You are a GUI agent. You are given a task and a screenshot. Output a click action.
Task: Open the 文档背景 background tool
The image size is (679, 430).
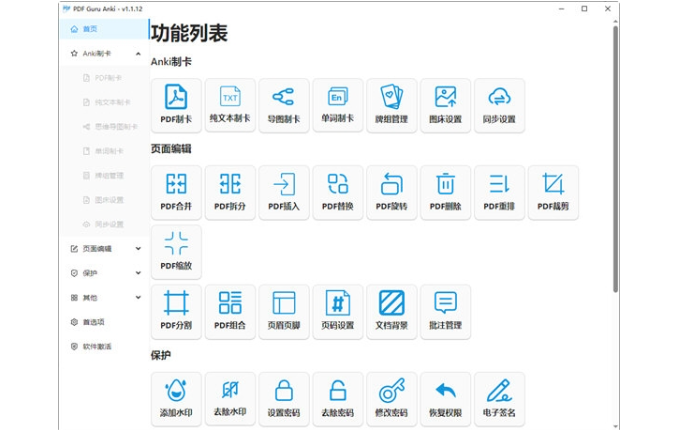[391, 311]
